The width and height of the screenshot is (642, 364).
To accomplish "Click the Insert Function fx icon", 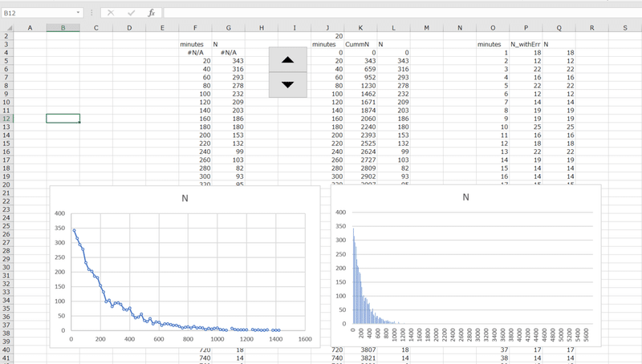I will click(151, 13).
